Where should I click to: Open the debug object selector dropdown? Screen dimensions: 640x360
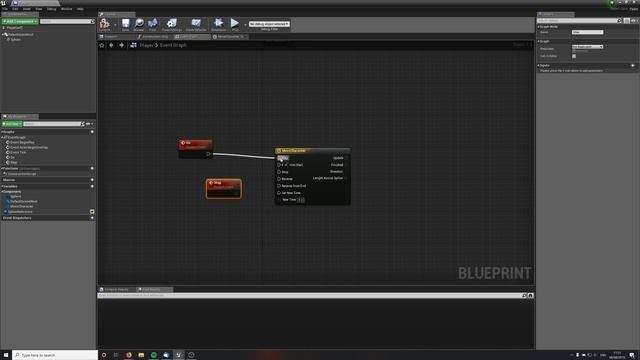coord(269,24)
